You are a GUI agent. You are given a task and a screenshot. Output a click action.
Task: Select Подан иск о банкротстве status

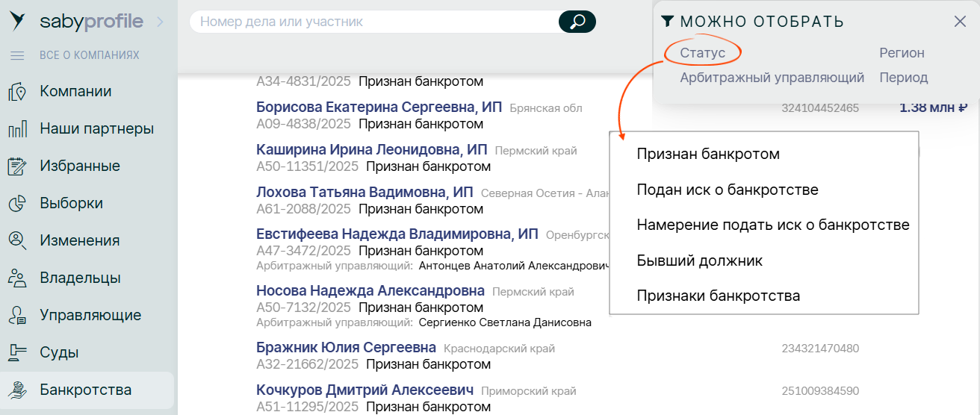[727, 190]
